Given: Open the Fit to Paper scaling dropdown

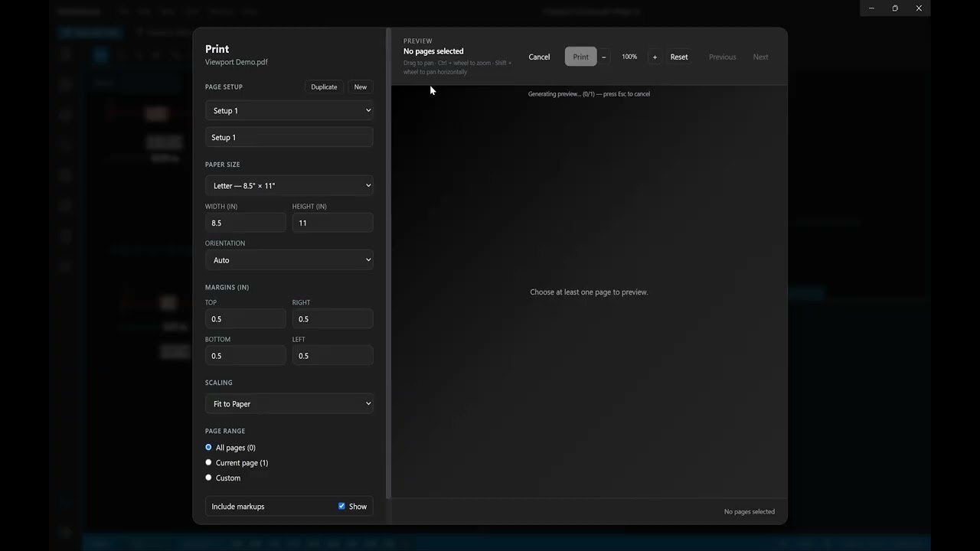Looking at the screenshot, I should (x=289, y=404).
